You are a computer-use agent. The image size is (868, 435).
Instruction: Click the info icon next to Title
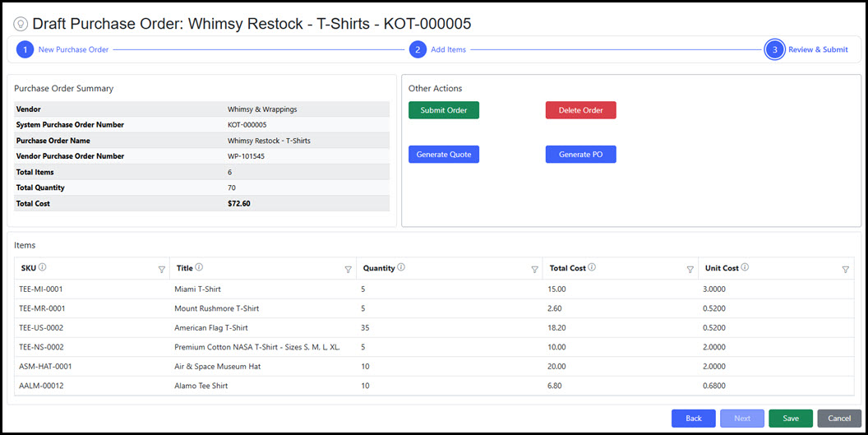click(x=200, y=267)
